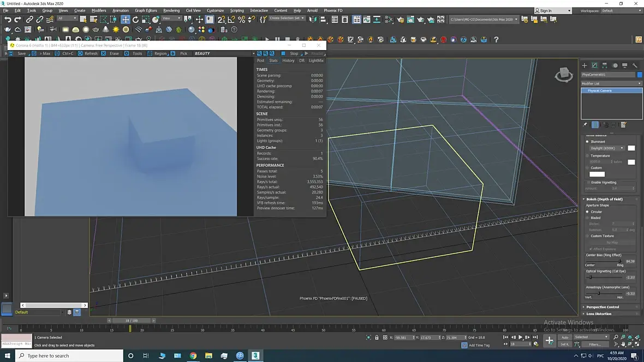Click the Filters... key button
This screenshot has height=362, width=644.
pyautogui.click(x=594, y=345)
